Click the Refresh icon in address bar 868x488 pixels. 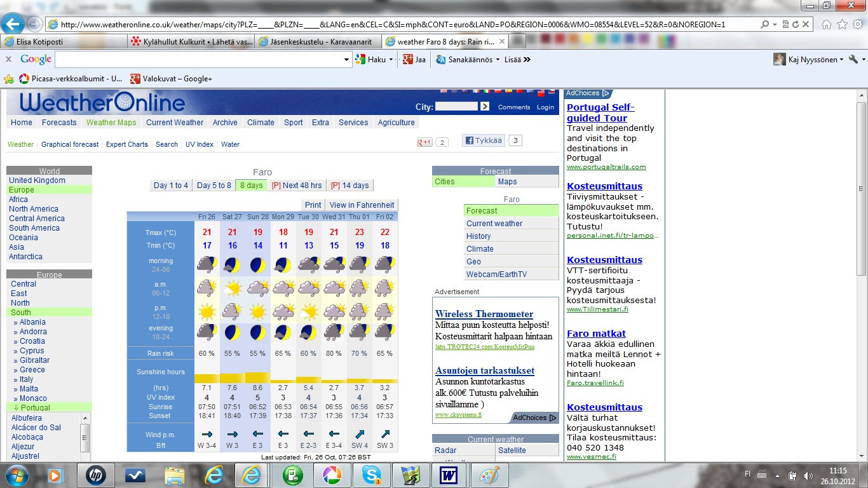click(795, 24)
